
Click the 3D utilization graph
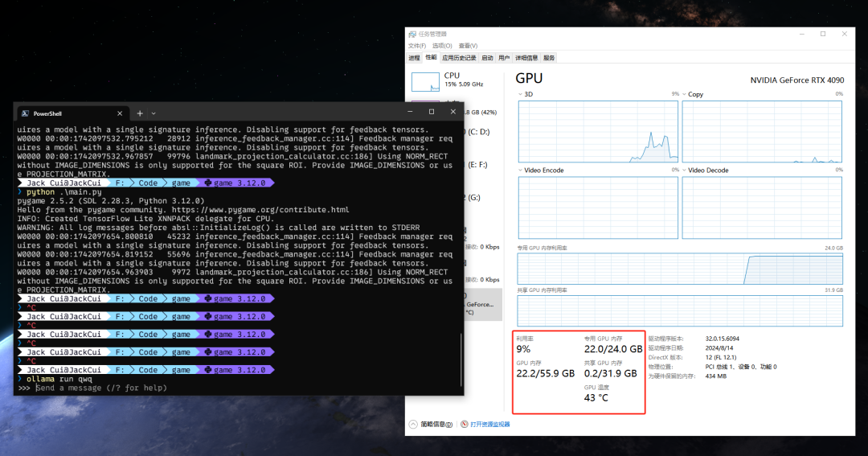pos(598,132)
